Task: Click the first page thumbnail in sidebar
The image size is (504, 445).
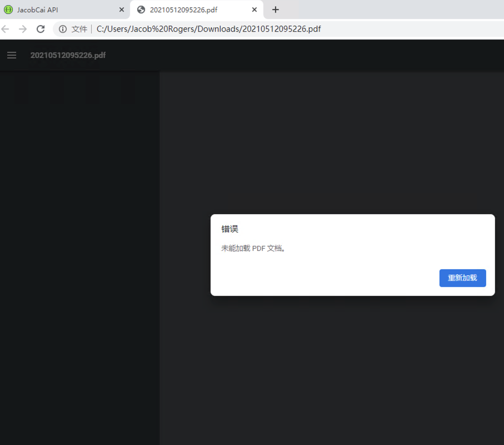Action: [x=21, y=89]
